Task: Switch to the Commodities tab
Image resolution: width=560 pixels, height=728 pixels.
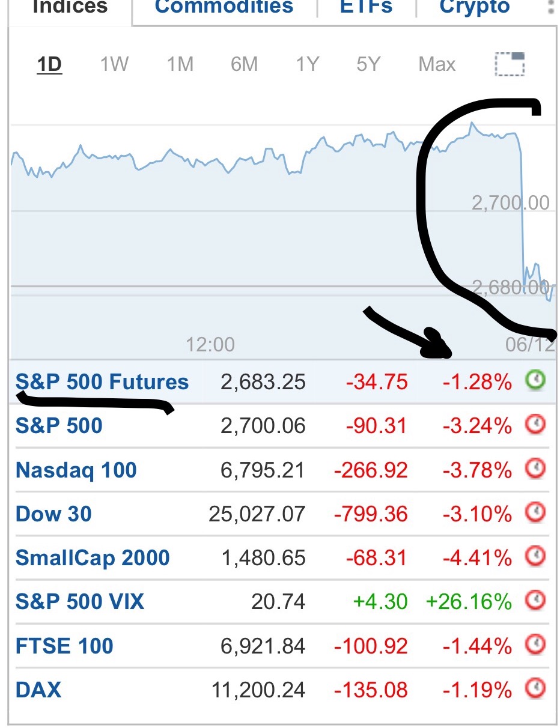Action: 224,7
